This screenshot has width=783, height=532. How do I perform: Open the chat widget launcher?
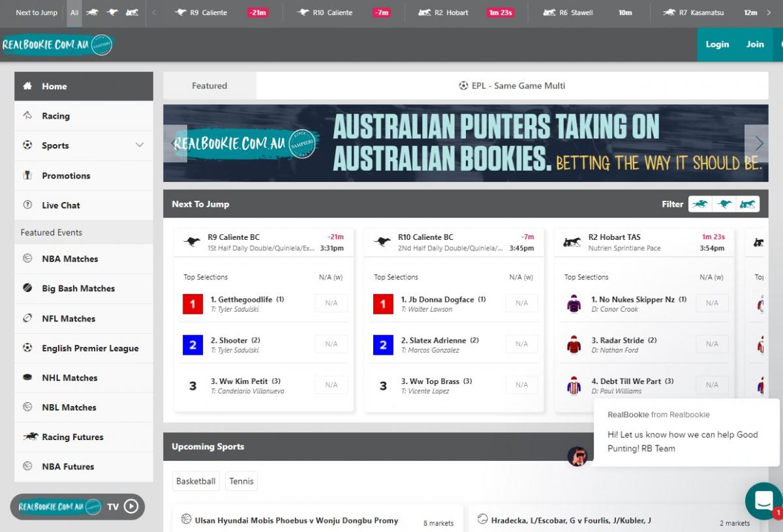point(763,501)
